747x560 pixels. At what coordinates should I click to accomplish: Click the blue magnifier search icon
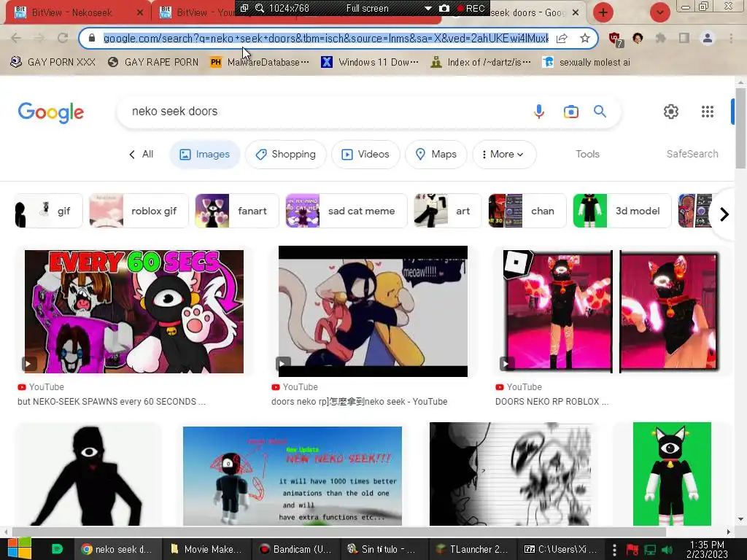600,112
